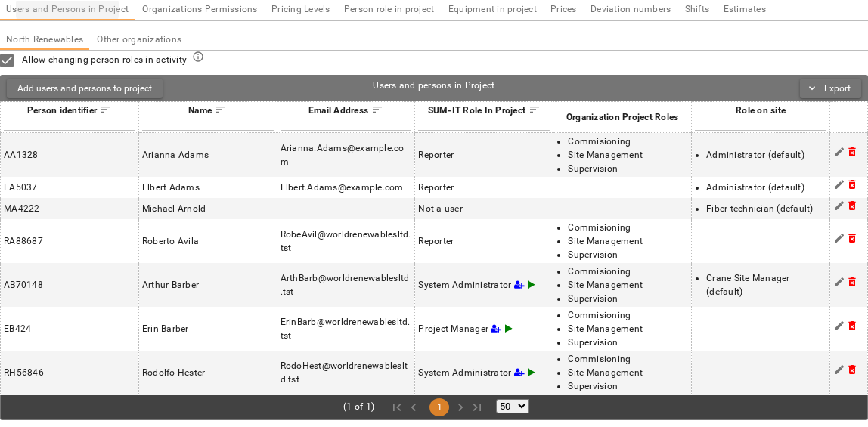Screen dimensions: 868x427
Task: Open the Other organizations tab
Action: click(139, 39)
